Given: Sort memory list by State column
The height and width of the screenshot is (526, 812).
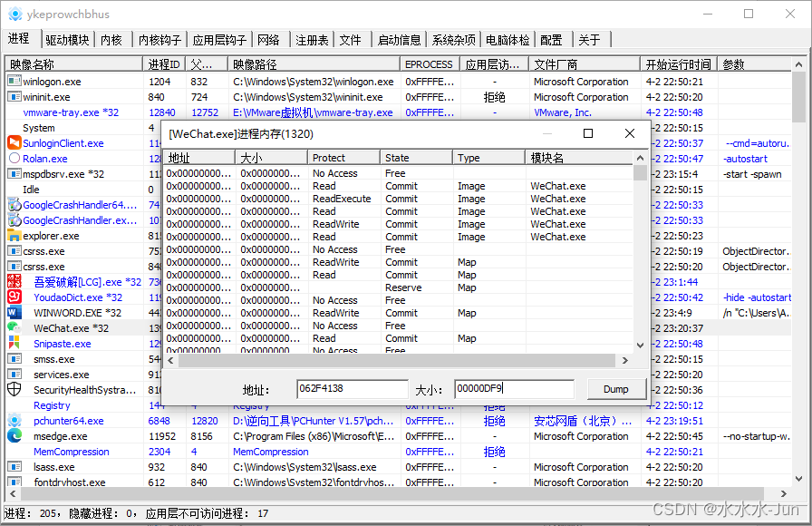Looking at the screenshot, I should click(x=416, y=158).
